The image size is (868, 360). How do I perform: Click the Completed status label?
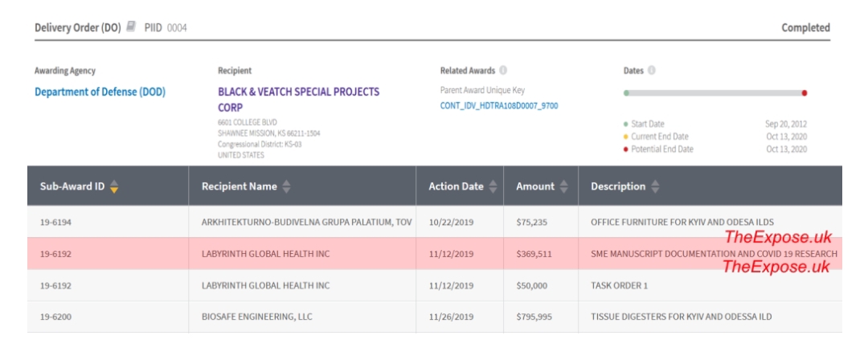pyautogui.click(x=805, y=27)
